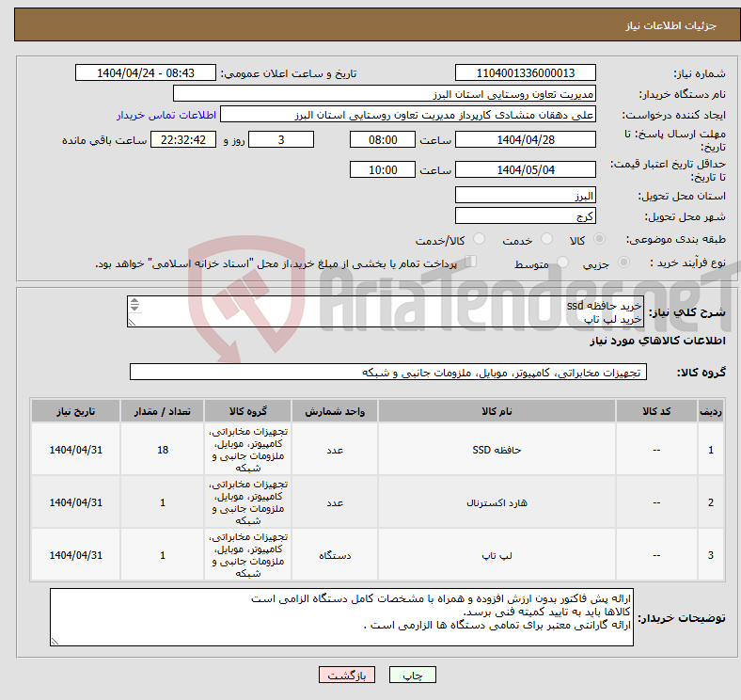Image resolution: width=741 pixels, height=700 pixels.
Task: Click the بازگشت back button
Action: (x=347, y=675)
